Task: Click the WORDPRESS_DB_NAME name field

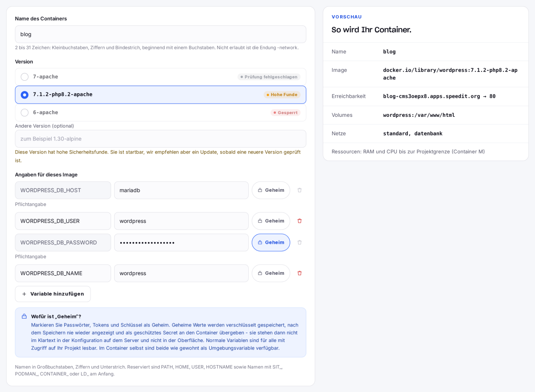Action: tap(63, 273)
